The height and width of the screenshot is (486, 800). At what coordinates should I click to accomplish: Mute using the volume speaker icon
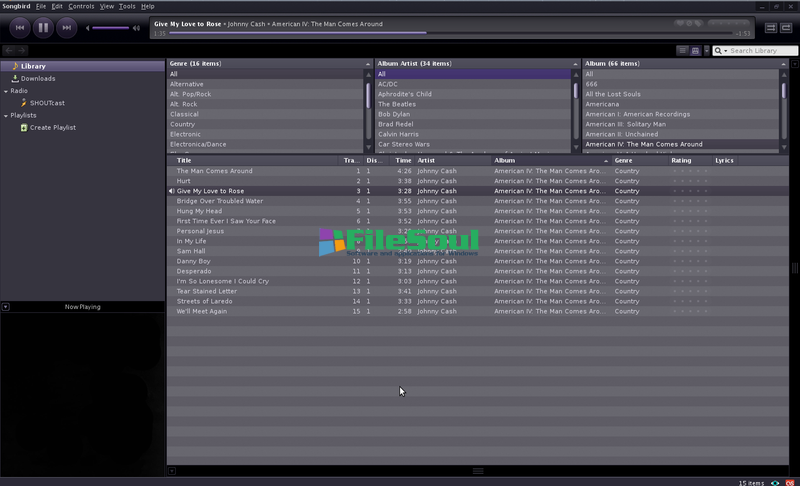coord(88,28)
